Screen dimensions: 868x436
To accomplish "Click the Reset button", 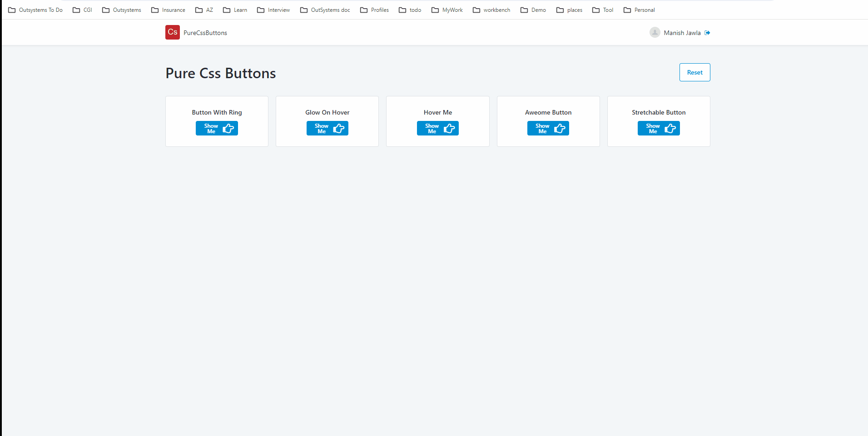I will click(x=694, y=72).
